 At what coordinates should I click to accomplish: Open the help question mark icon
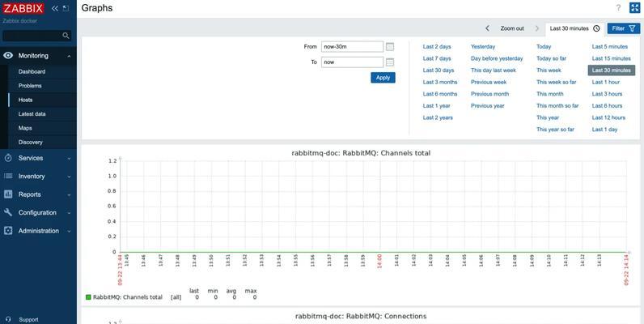618,8
